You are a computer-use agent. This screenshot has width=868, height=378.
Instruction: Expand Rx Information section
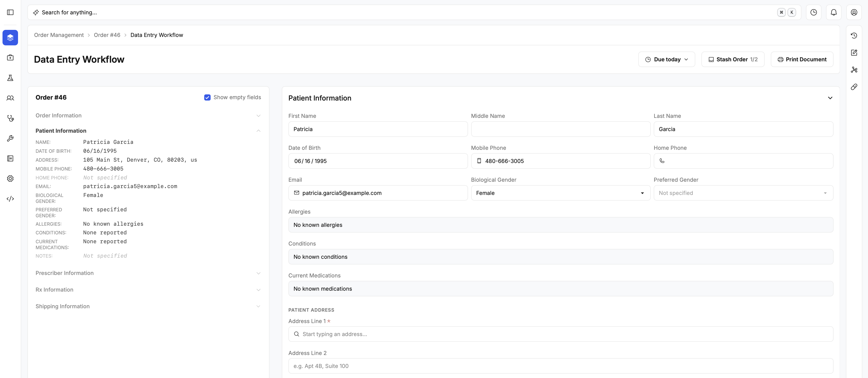(148, 290)
